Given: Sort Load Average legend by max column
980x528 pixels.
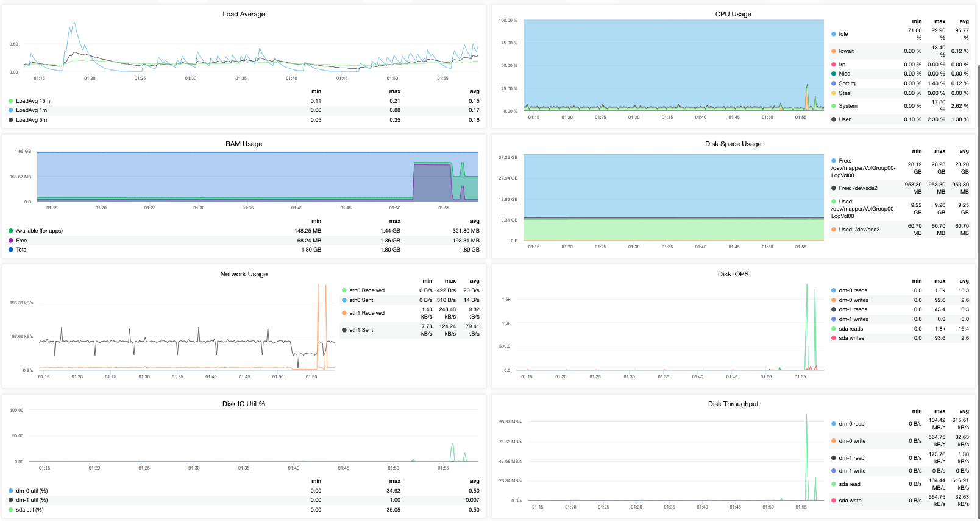Looking at the screenshot, I should click(395, 91).
